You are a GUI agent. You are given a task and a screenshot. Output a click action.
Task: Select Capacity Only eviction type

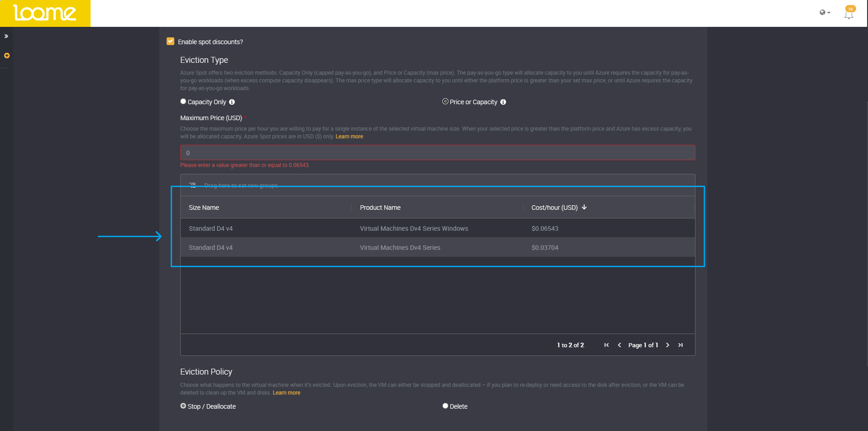(183, 101)
